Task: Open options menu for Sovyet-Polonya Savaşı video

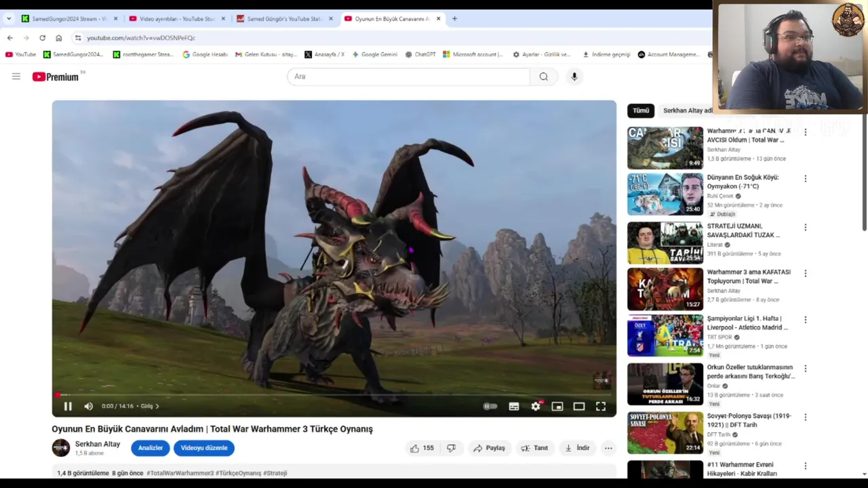Action: pos(806,418)
